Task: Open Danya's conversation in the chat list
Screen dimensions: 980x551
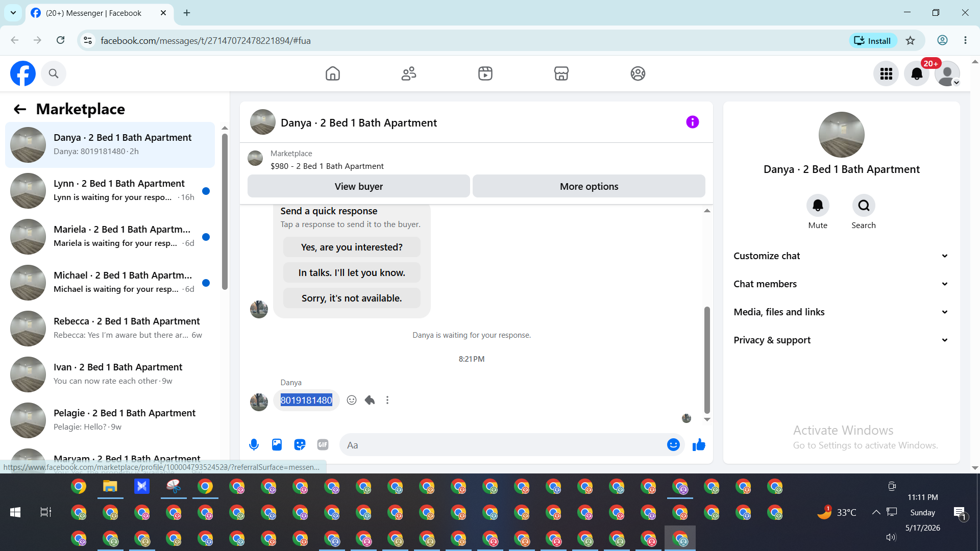Action: pyautogui.click(x=110, y=145)
